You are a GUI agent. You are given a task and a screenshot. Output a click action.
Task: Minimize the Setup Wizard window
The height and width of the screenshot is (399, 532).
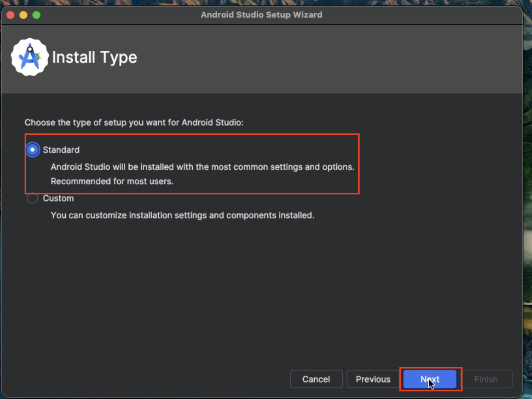click(23, 15)
